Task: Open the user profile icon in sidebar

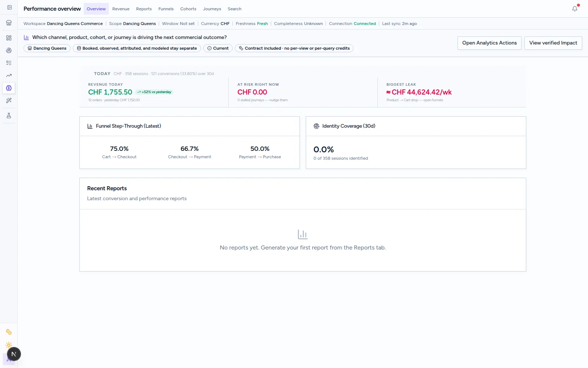Action: coord(9,360)
